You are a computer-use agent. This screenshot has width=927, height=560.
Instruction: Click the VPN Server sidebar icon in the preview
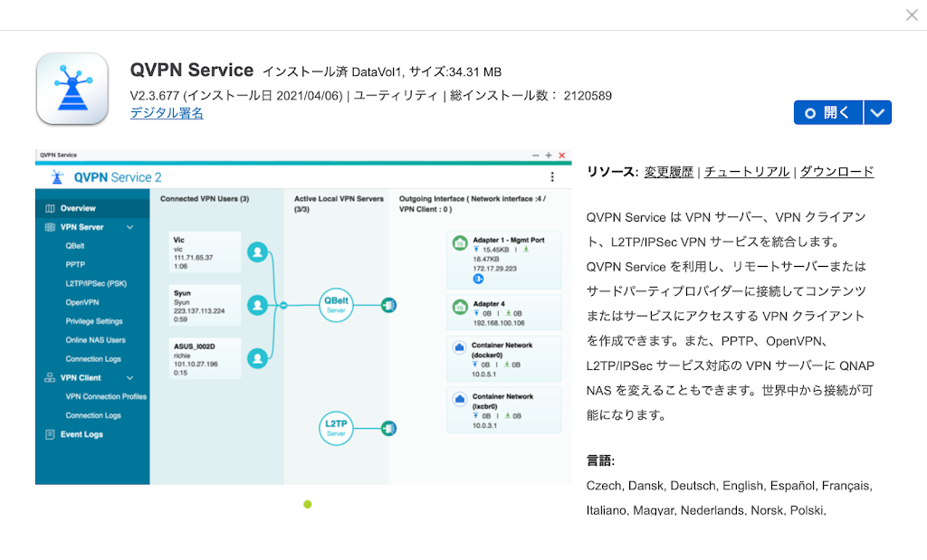click(x=50, y=227)
